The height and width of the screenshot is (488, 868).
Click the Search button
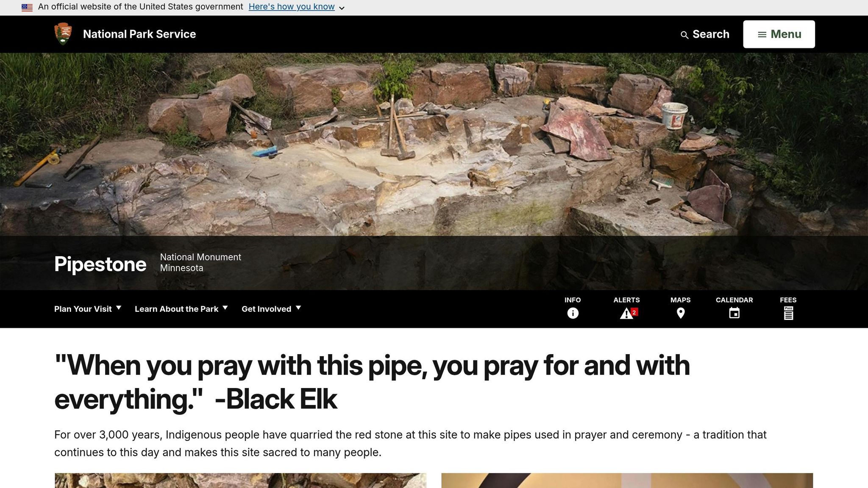(x=705, y=34)
